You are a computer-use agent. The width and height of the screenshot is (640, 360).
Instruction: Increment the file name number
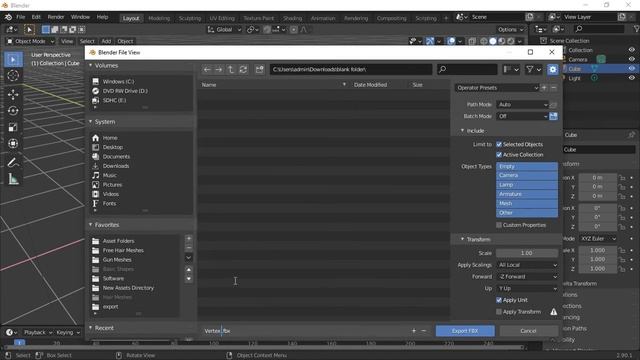click(x=414, y=331)
